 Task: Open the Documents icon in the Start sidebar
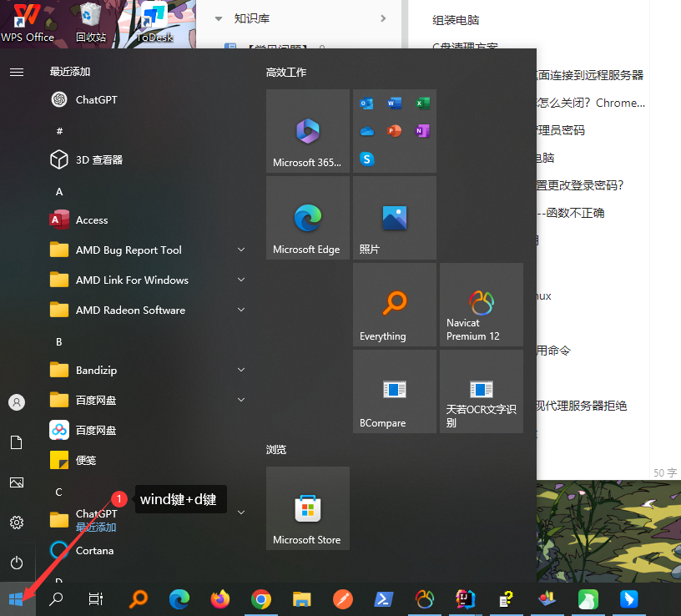17,442
